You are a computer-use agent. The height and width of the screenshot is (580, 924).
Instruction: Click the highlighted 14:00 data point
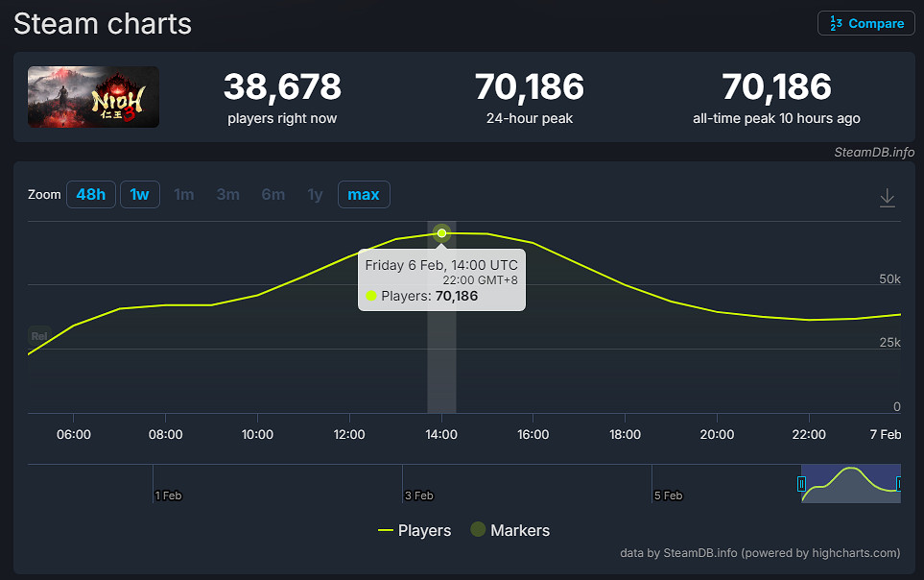click(x=441, y=233)
